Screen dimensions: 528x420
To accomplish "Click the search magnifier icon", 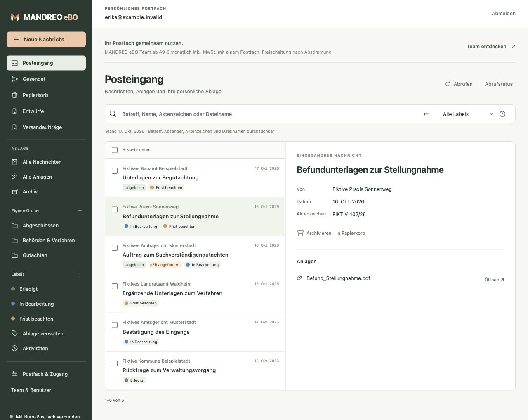I will point(113,114).
